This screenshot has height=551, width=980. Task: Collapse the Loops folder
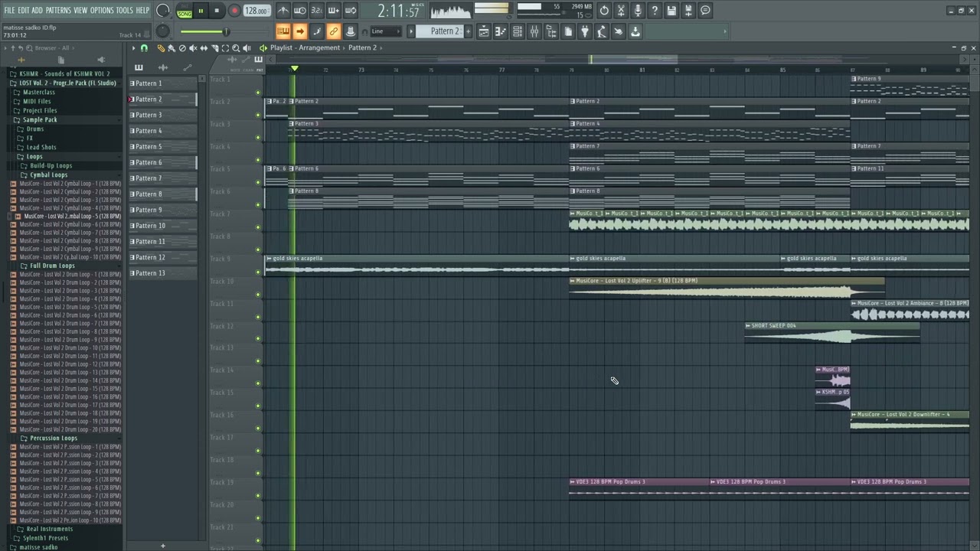click(x=34, y=157)
